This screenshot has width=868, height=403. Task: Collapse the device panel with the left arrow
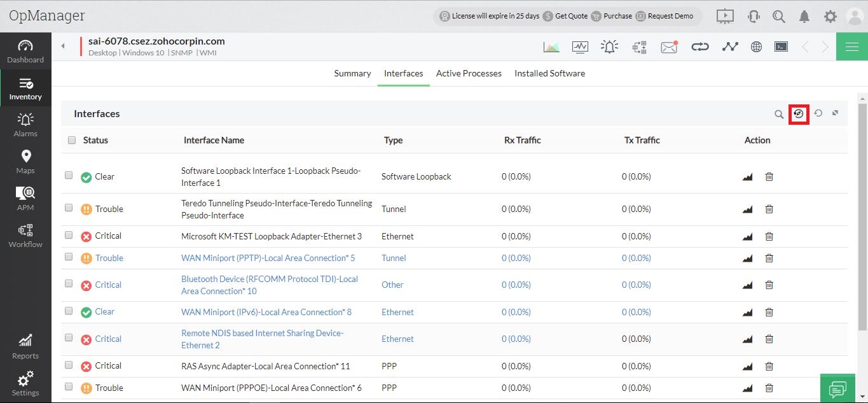[63, 46]
